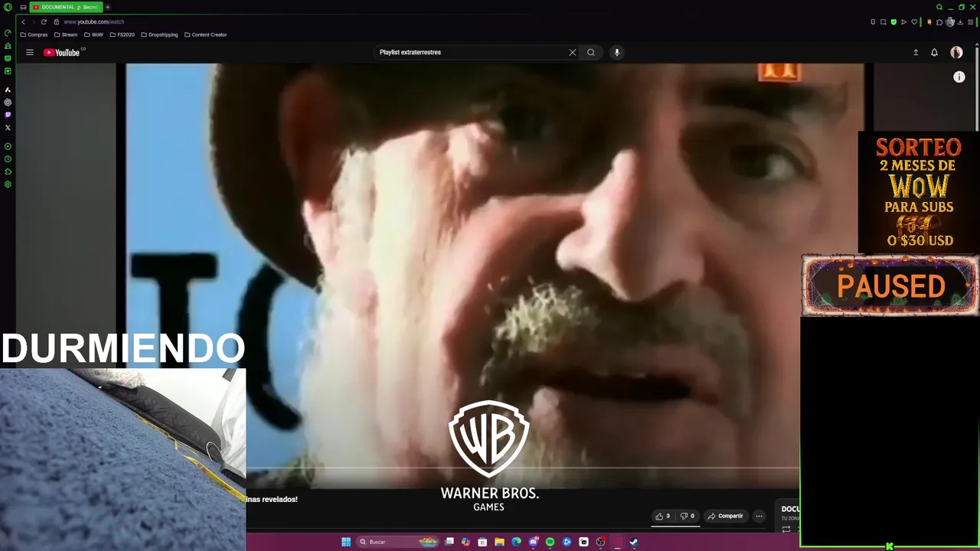Image resolution: width=980 pixels, height=551 pixels.
Task: Open extensions cube in toolbar
Action: [939, 21]
